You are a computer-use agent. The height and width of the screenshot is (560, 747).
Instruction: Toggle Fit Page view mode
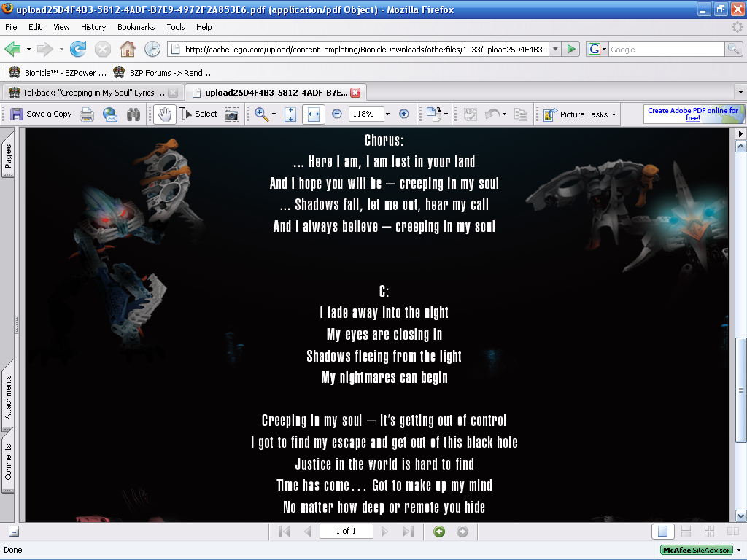point(290,114)
